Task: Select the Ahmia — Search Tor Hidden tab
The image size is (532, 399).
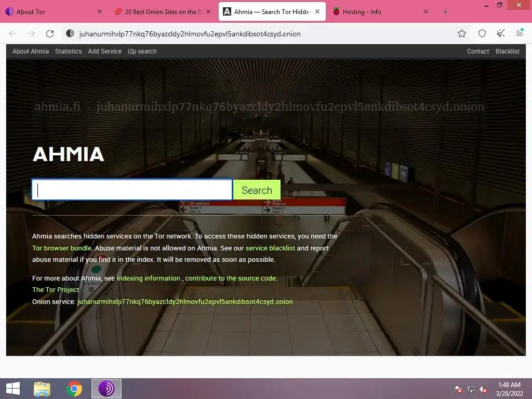Action: click(x=272, y=12)
